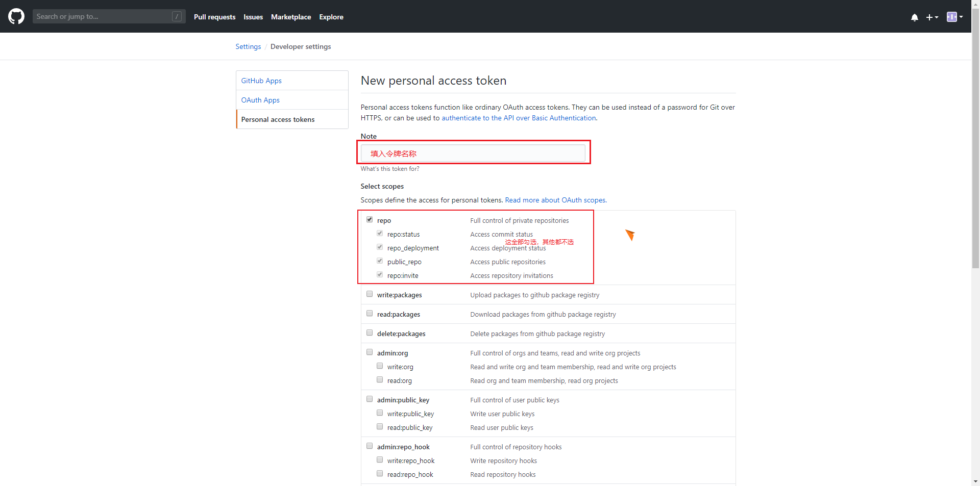Image resolution: width=980 pixels, height=486 pixels.
Task: Open the profile avatar dropdown menu
Action: (954, 17)
